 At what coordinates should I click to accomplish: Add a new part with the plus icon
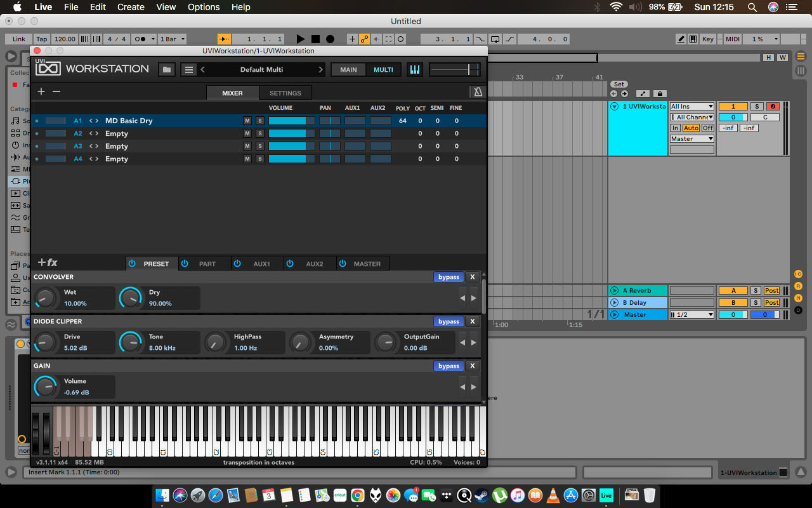[41, 91]
